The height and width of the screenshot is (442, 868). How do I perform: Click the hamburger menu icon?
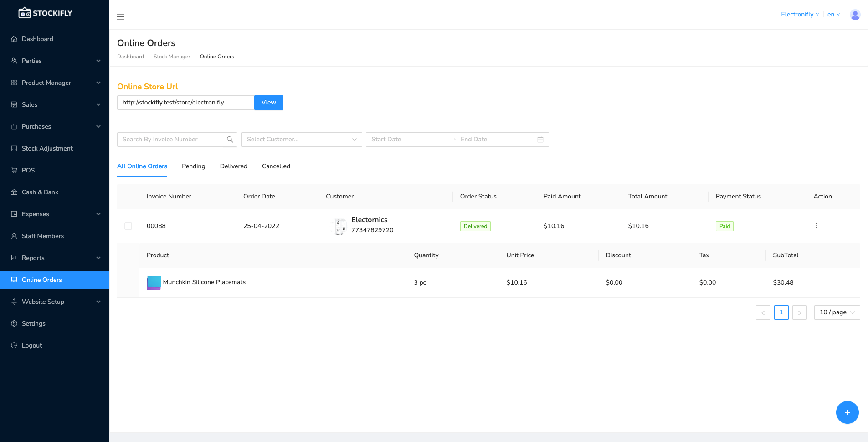[121, 17]
